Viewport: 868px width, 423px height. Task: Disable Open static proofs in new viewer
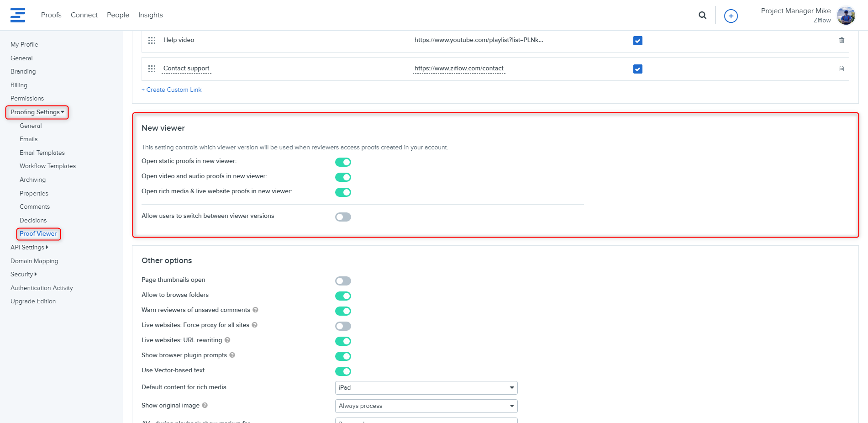pyautogui.click(x=343, y=162)
